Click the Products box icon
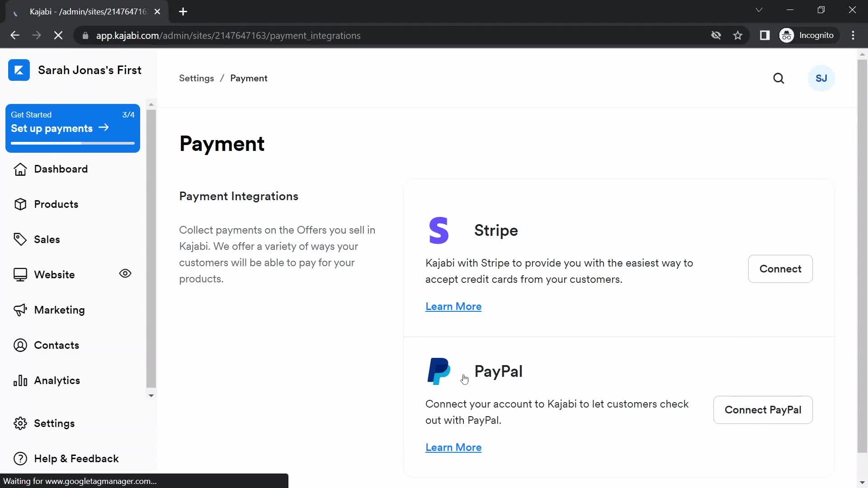Viewport: 868px width, 488px height. point(20,204)
